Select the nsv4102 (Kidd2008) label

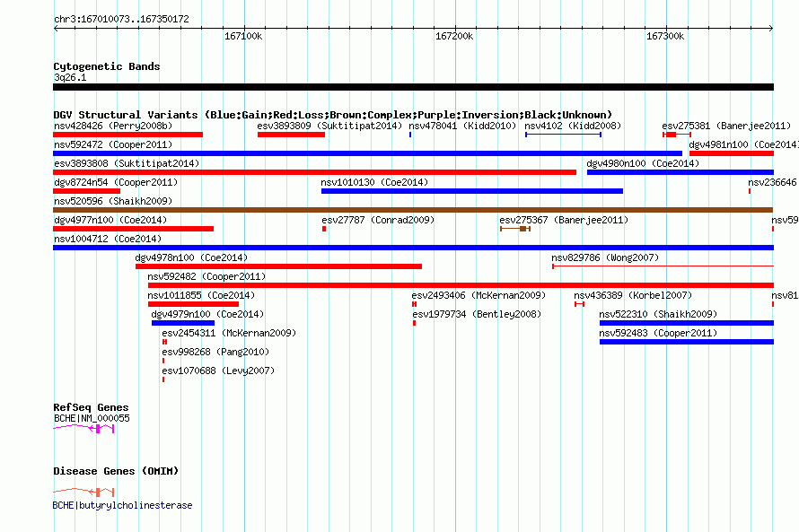click(573, 126)
